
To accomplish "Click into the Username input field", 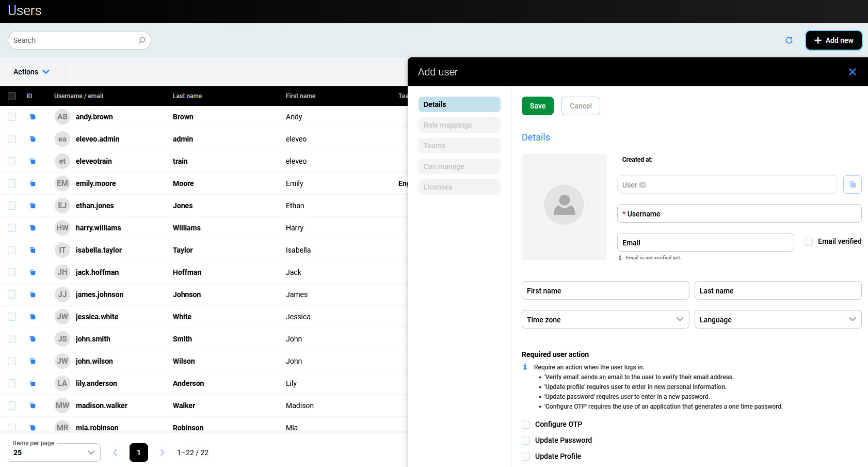I will 738,214.
